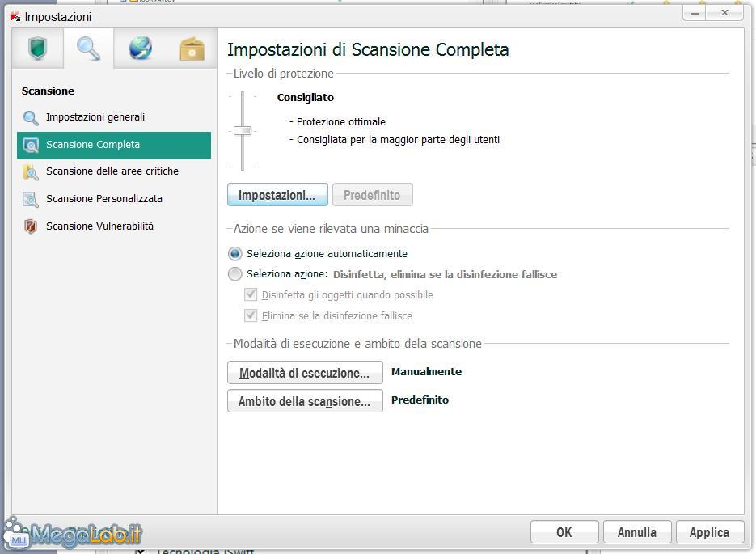The image size is (756, 554).
Task: Confirm settings with the OK button
Action: [x=564, y=532]
